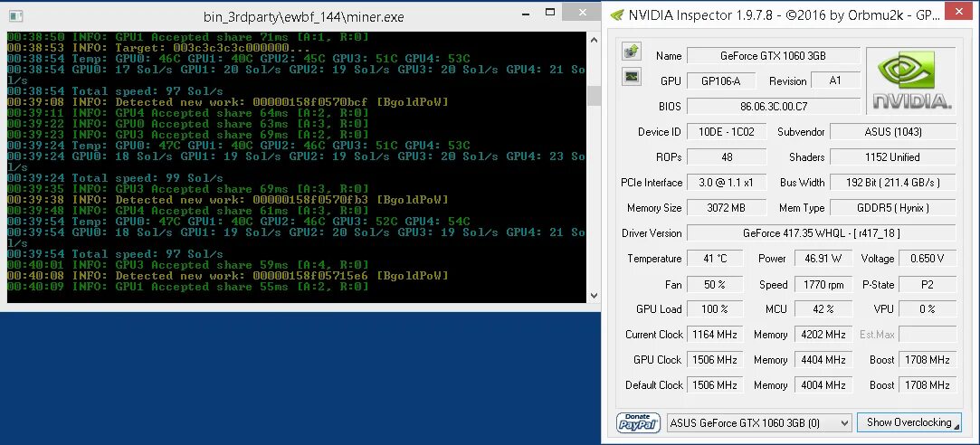Click 00:39:54 Temp line in console

point(239,222)
